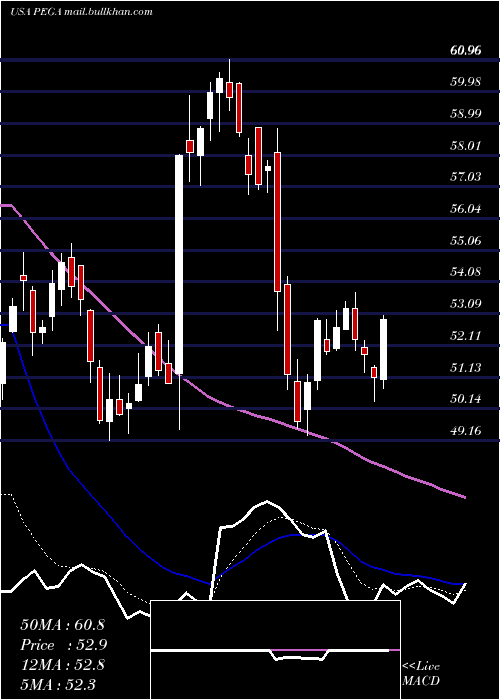The width and height of the screenshot is (500, 700).
Task: Click the '50MA : 60.8' readout
Action: [62, 625]
